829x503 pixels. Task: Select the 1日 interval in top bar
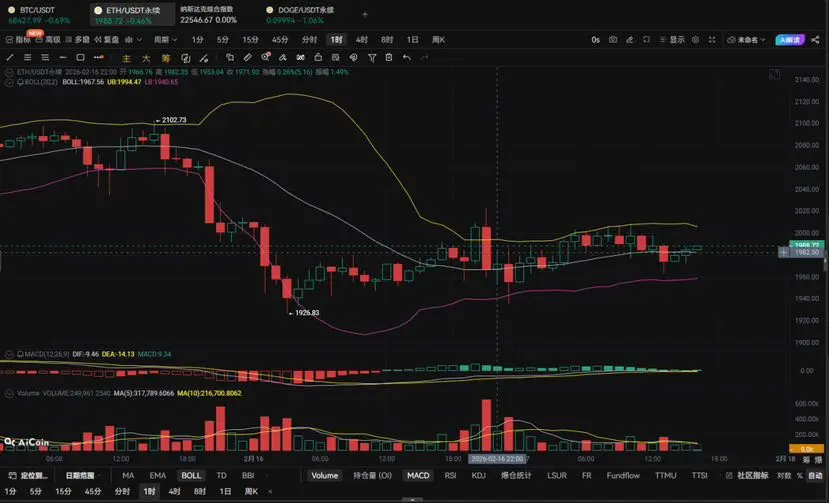coord(412,40)
